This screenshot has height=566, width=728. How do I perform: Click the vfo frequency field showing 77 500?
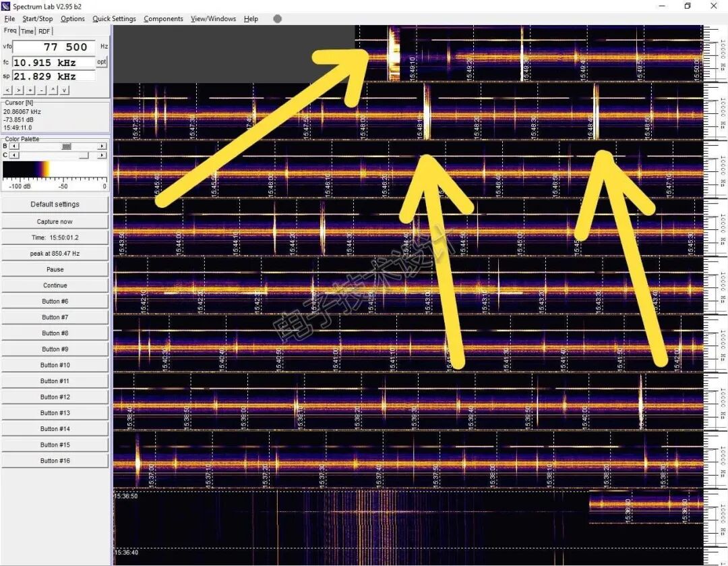(54, 47)
